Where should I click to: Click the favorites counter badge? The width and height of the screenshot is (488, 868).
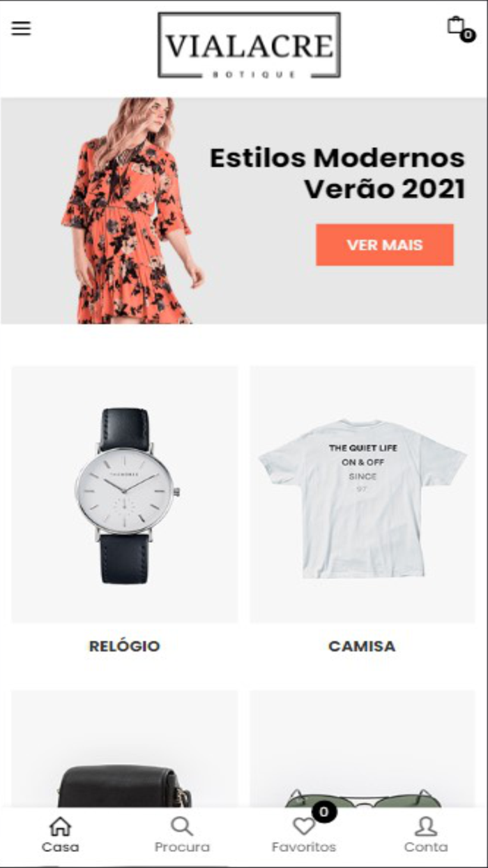[x=324, y=812]
